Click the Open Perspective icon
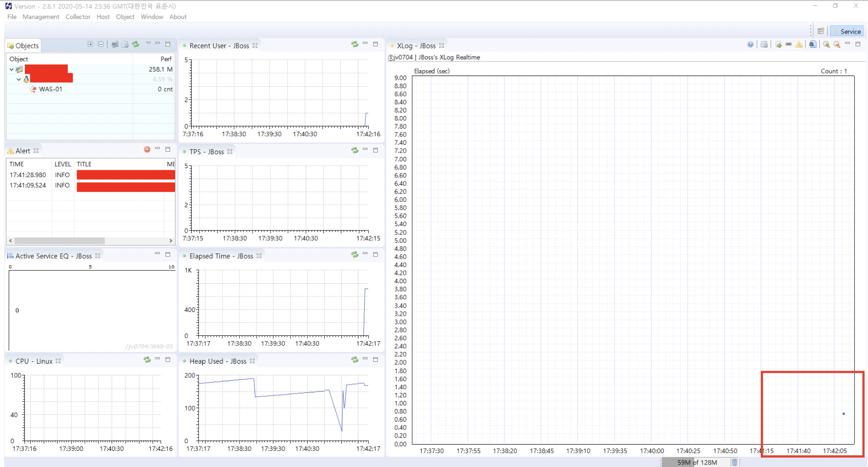The width and height of the screenshot is (868, 467). click(821, 31)
